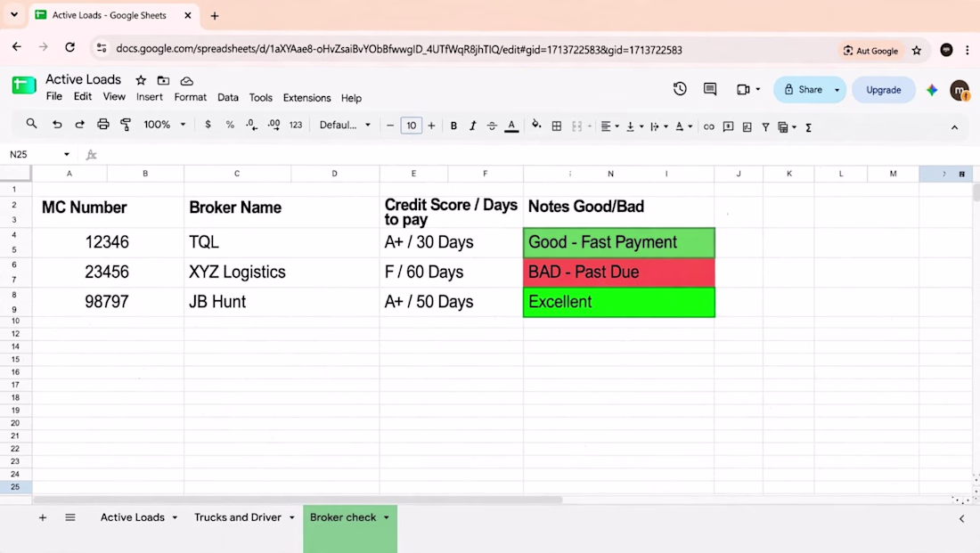
Task: Insert a chart
Action: [747, 126]
